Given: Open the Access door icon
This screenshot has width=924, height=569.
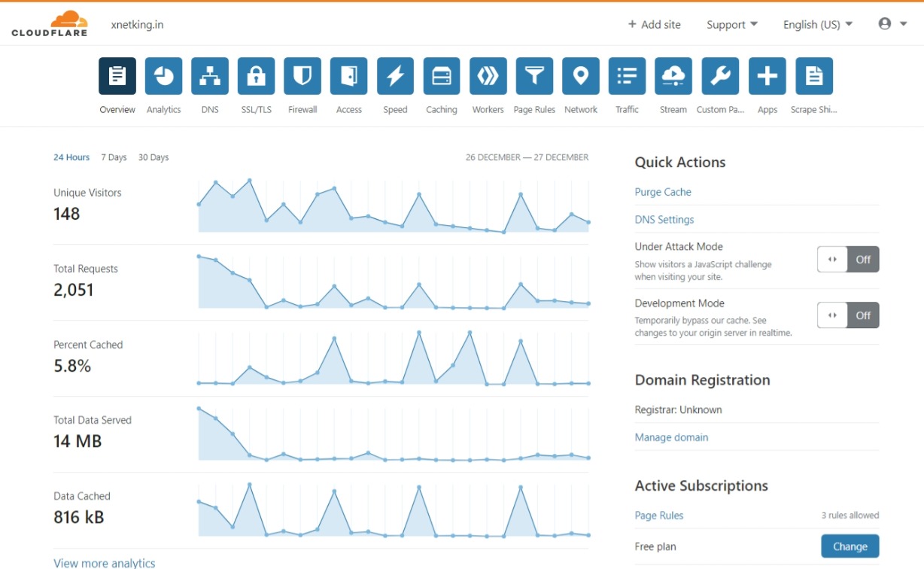Looking at the screenshot, I should point(349,76).
